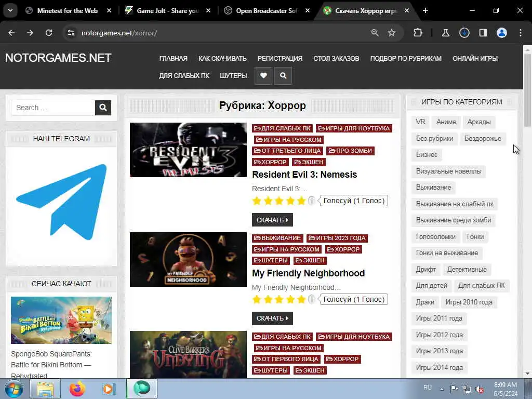Select the Аниме category
This screenshot has width=532, height=399.
(x=446, y=122)
